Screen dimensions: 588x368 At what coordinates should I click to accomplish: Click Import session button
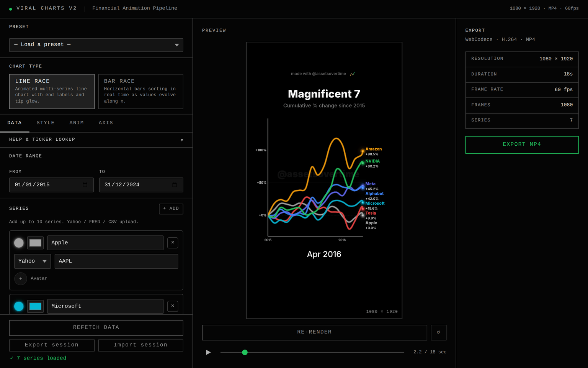(x=140, y=345)
